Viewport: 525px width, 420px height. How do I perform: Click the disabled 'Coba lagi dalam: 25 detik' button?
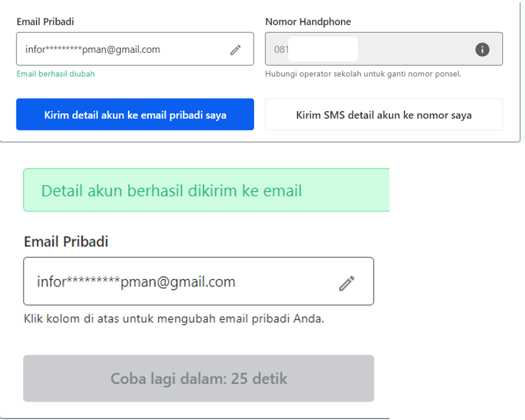click(x=199, y=378)
